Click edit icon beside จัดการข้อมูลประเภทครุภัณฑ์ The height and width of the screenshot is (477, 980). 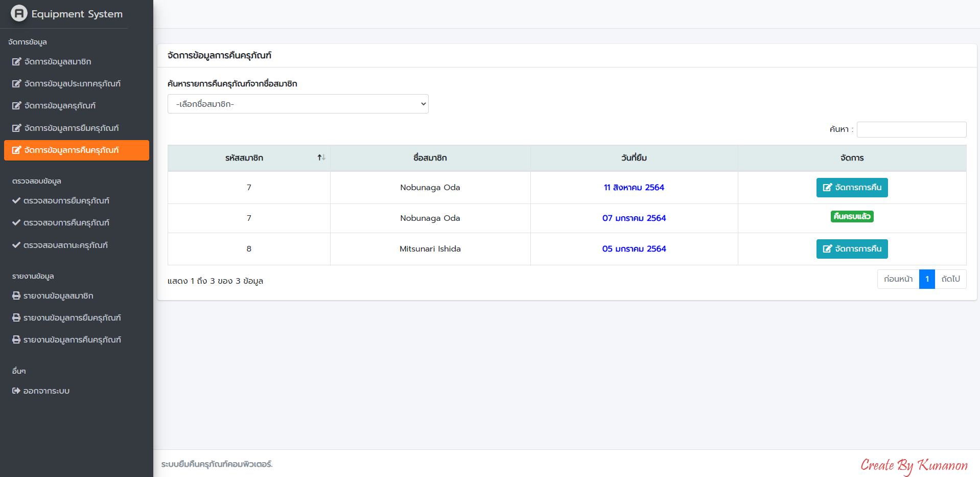[x=17, y=84]
